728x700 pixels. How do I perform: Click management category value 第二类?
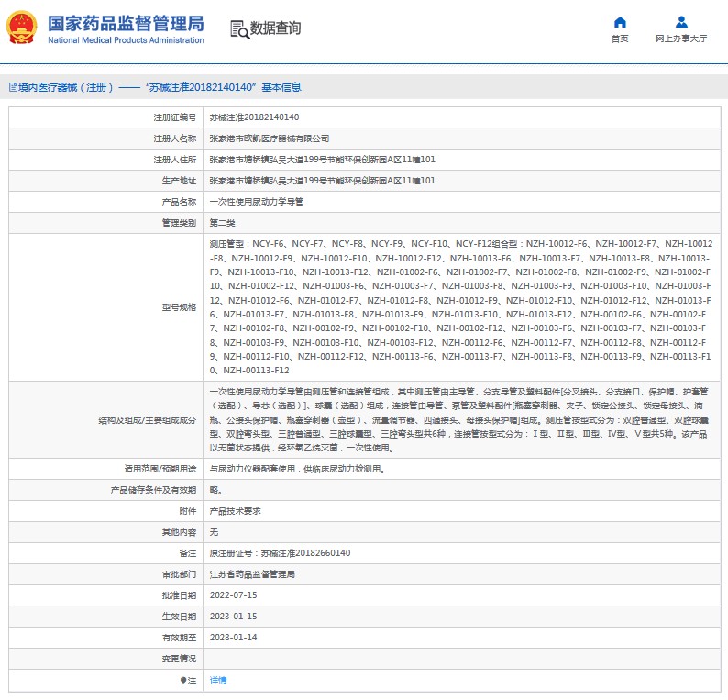point(222,223)
